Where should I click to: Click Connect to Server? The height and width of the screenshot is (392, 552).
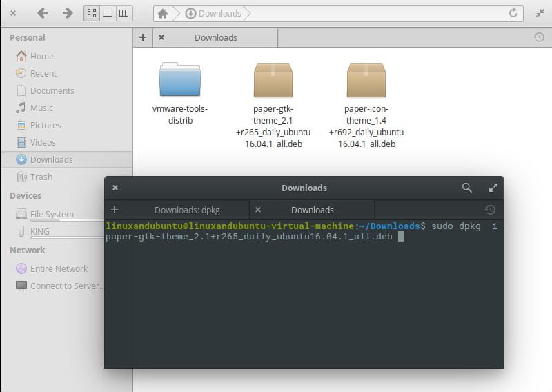pyautogui.click(x=59, y=286)
